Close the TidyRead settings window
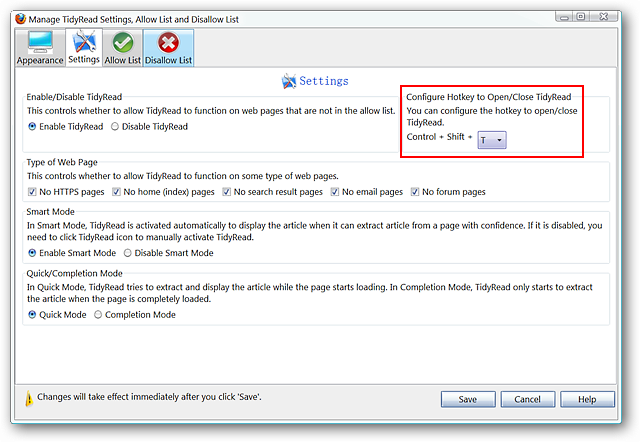 604,17
